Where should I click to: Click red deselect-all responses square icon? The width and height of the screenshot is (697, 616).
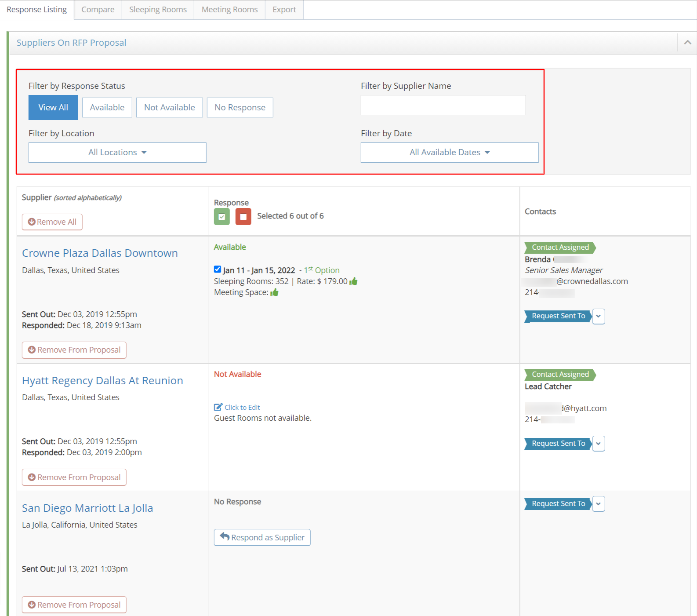coord(243,217)
